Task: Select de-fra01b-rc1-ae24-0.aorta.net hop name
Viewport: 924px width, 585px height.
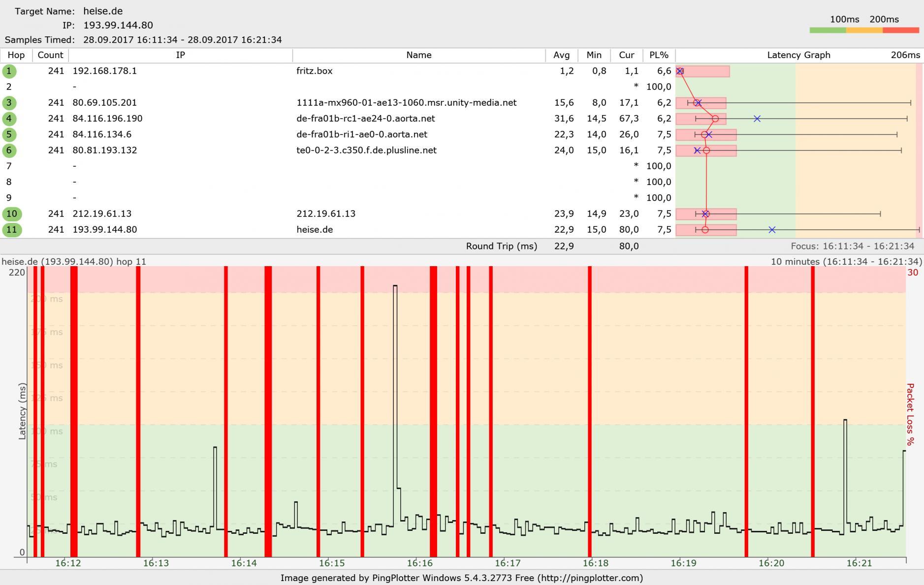Action: (x=366, y=119)
